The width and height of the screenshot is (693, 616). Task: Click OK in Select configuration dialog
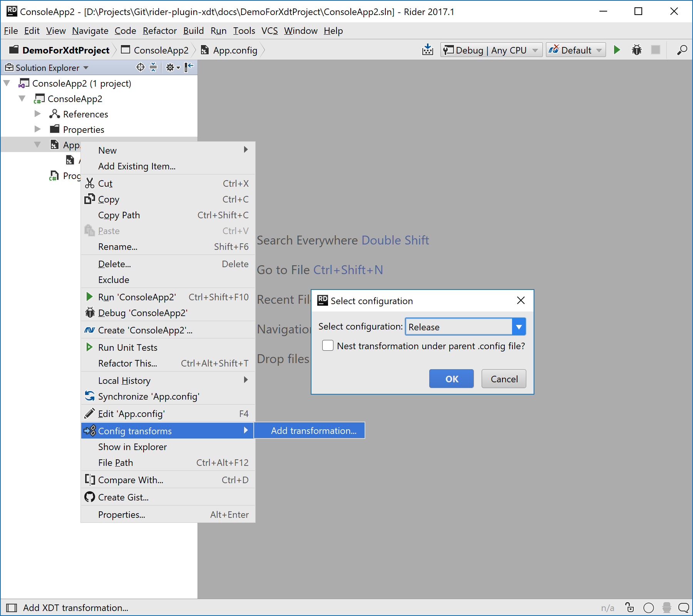point(452,379)
